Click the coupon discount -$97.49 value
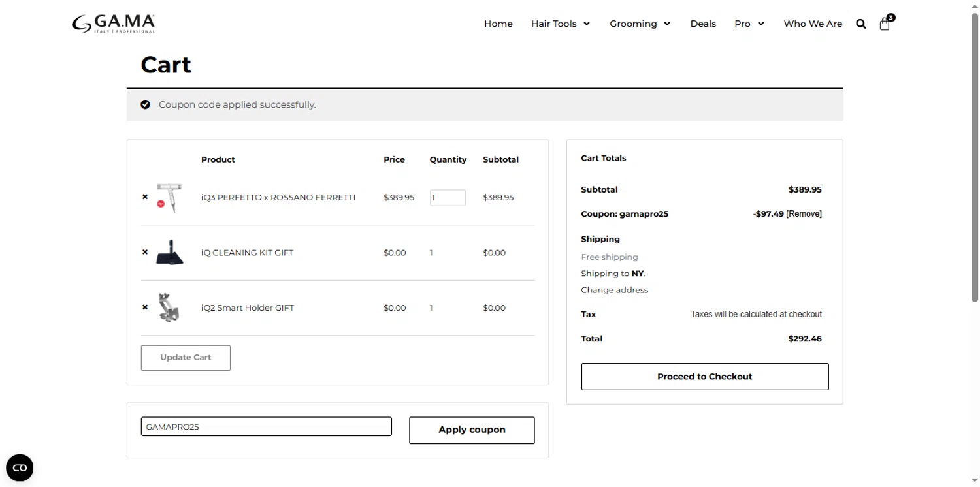This screenshot has height=487, width=980. [x=768, y=214]
